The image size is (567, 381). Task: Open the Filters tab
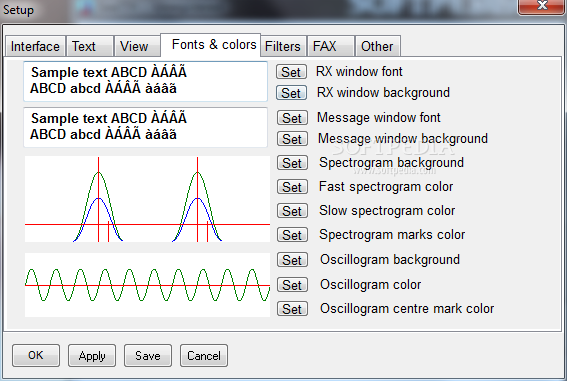(283, 46)
